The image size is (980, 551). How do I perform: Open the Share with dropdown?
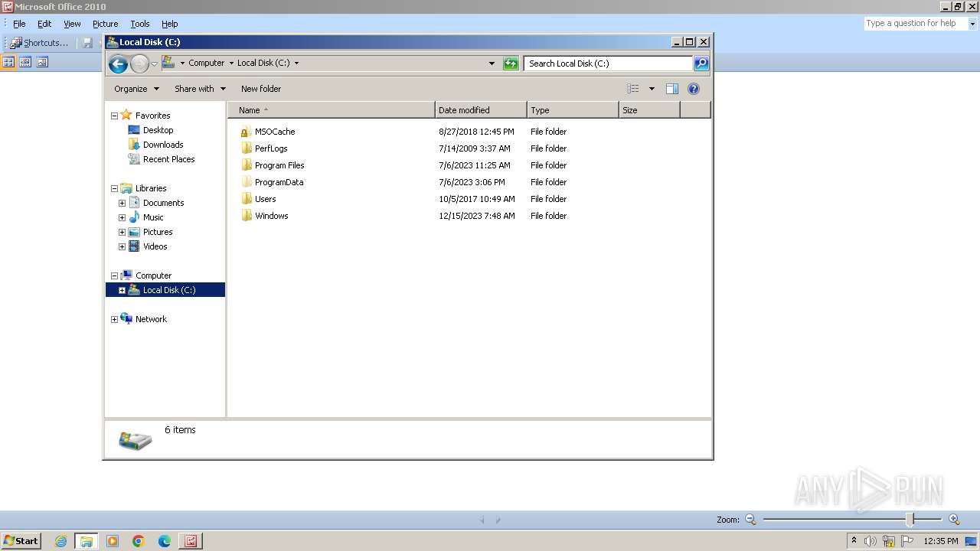point(200,89)
